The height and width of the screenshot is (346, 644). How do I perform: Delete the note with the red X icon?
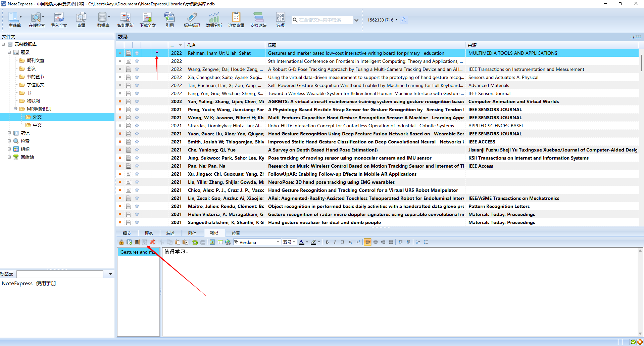point(152,242)
